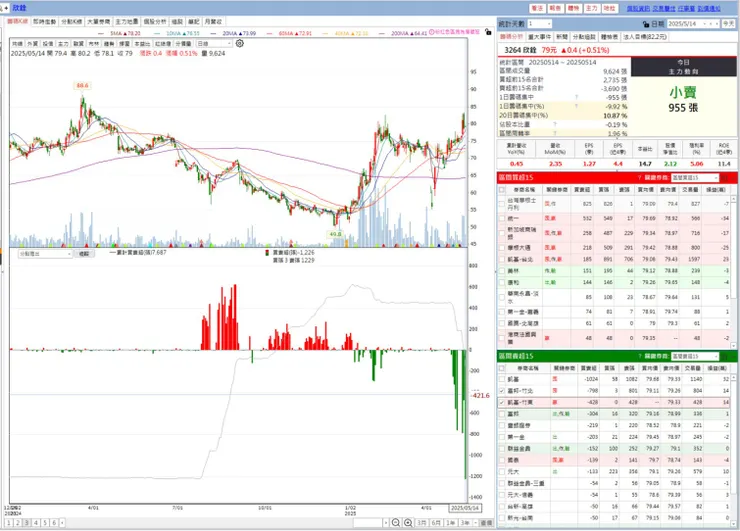Switch to the 主力地圖 tab
Viewport: 740px width, 531px height.
[127, 22]
